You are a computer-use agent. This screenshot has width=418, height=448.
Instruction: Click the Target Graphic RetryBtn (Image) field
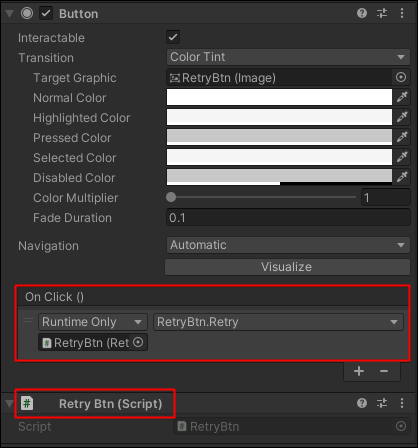[x=279, y=78]
